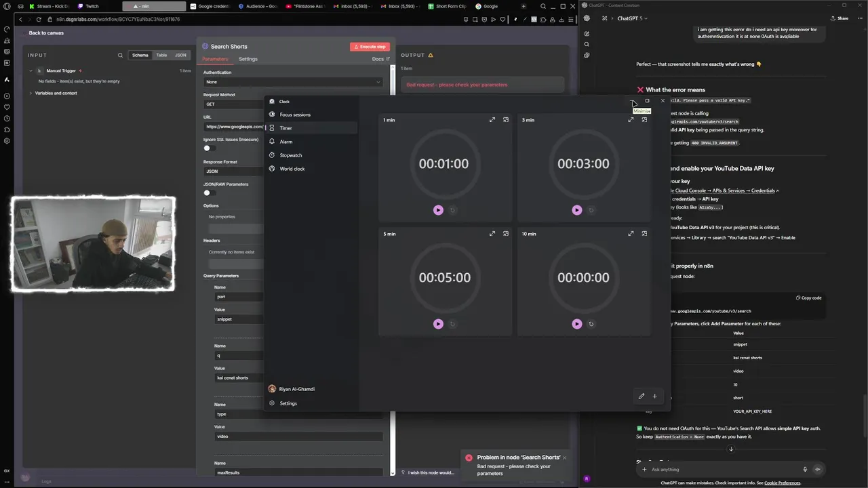Start the 1 min timer
Image resolution: width=868 pixels, height=488 pixels.
(438, 210)
